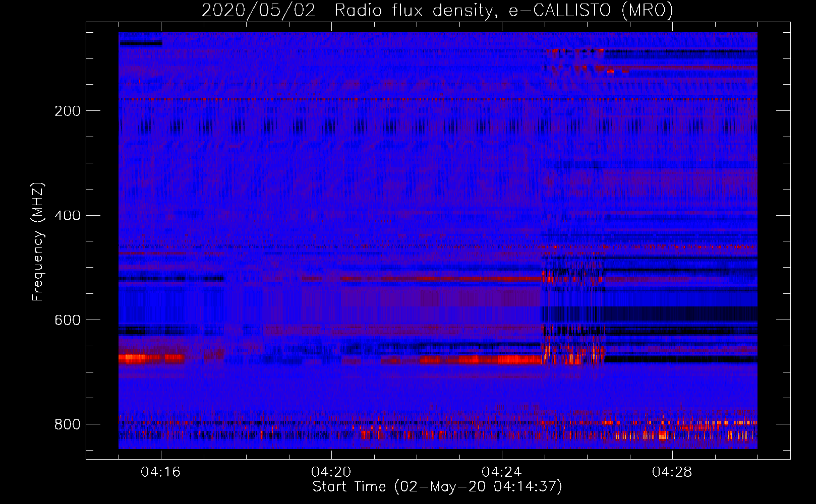Click the X-axis label "Start Time (02-May-20 04:14:37)"
Viewport: 816px width, 504px height.
pyautogui.click(x=437, y=487)
